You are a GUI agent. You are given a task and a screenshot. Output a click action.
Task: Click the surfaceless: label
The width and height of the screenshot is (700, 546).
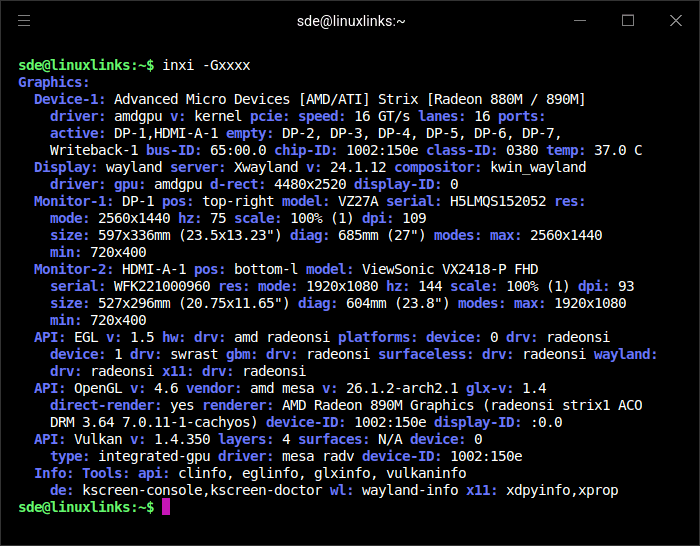[x=426, y=354]
